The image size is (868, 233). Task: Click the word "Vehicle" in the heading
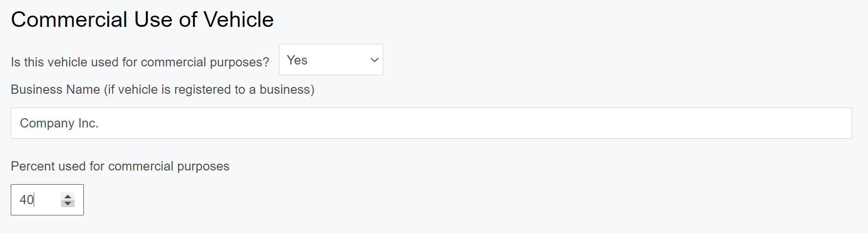[x=238, y=20]
